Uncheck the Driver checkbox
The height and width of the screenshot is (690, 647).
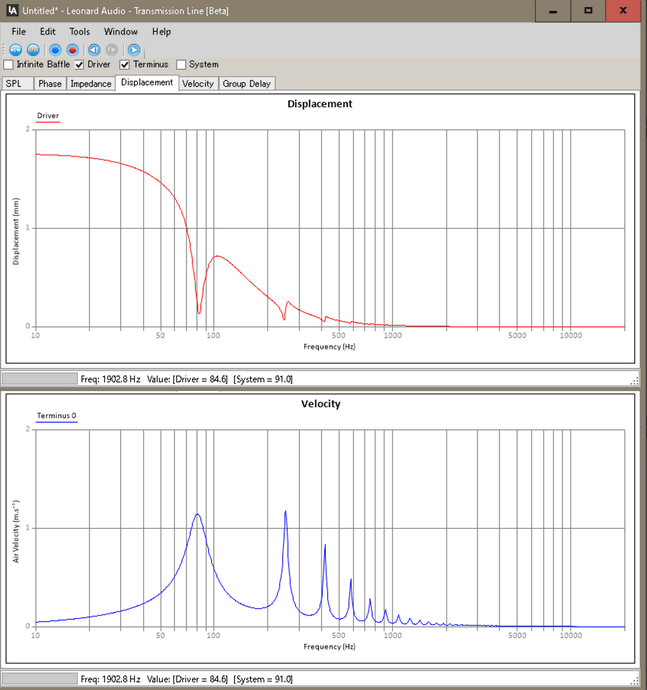[79, 65]
